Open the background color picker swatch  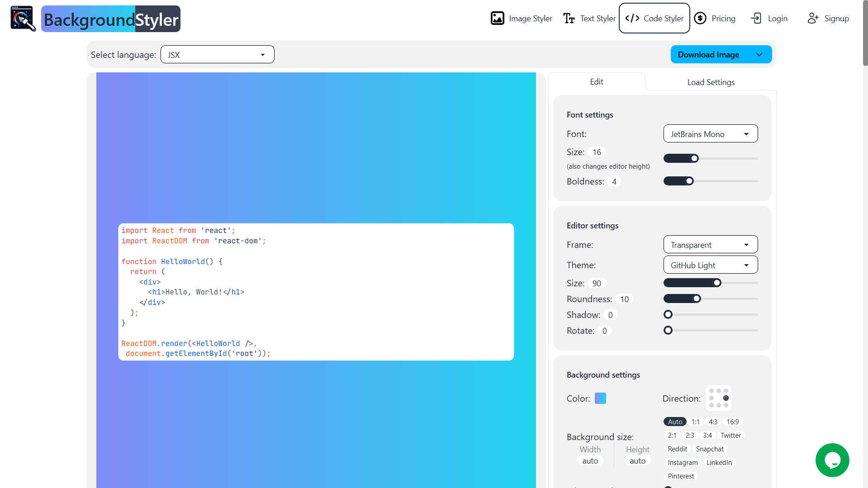[600, 398]
